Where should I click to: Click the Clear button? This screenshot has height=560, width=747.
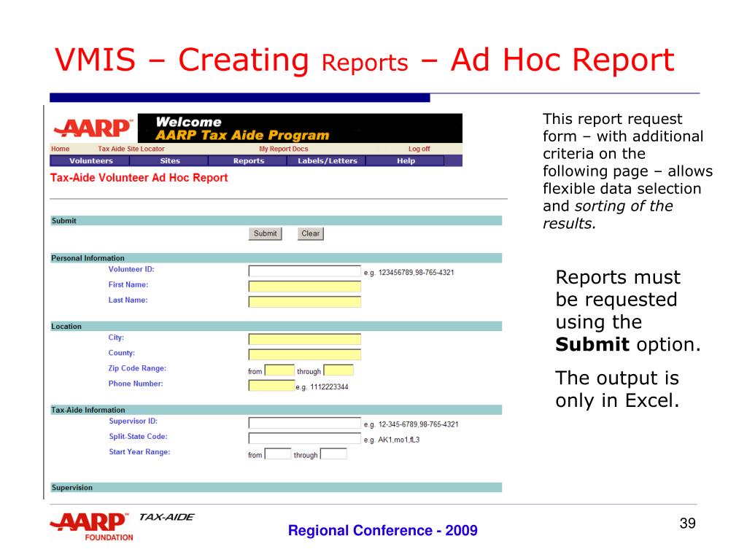point(310,233)
